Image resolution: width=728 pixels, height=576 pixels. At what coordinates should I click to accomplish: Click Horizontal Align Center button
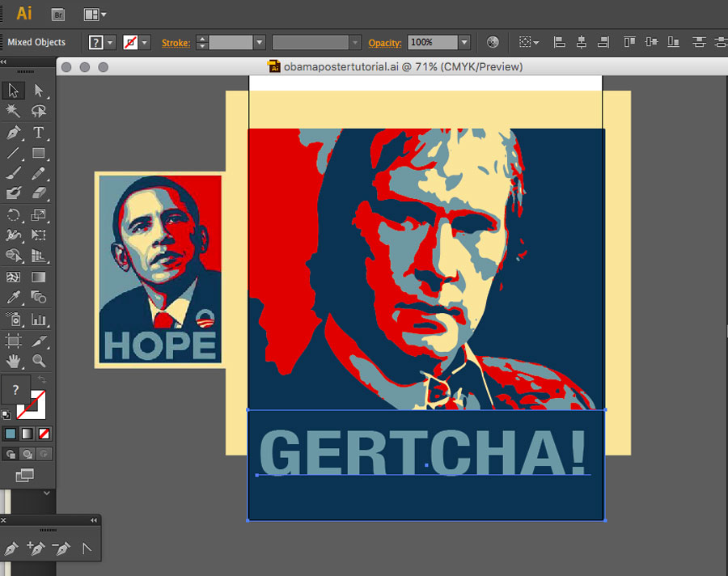point(581,42)
